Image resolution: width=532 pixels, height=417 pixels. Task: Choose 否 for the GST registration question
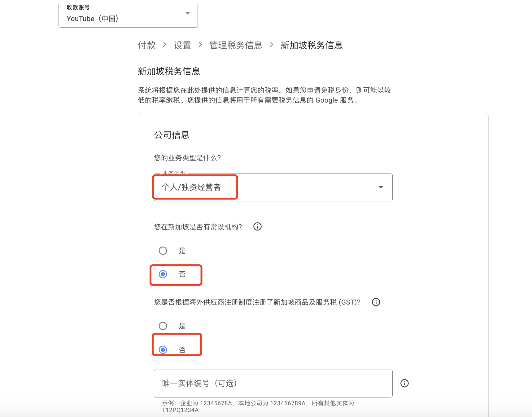(x=163, y=350)
